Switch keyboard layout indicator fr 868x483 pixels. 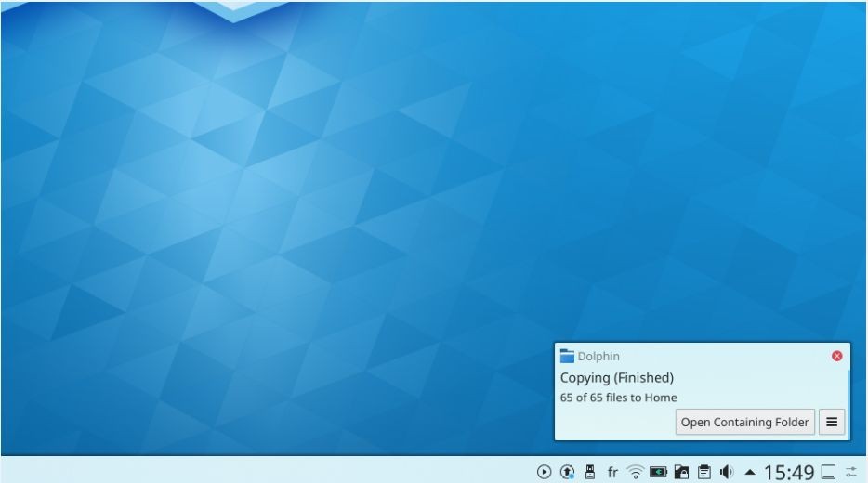[x=612, y=472]
